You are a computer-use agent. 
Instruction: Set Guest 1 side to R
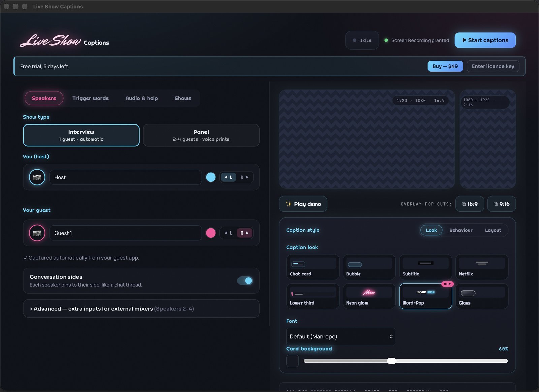(x=245, y=233)
